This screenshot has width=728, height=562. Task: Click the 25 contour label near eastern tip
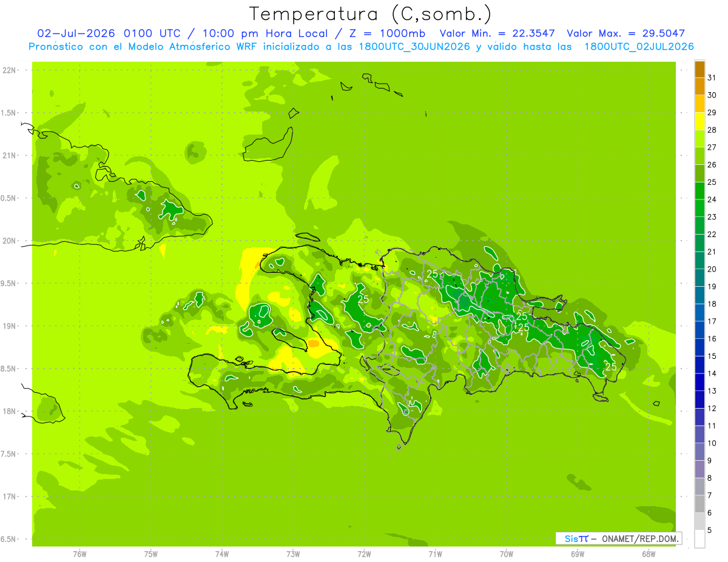tap(611, 367)
